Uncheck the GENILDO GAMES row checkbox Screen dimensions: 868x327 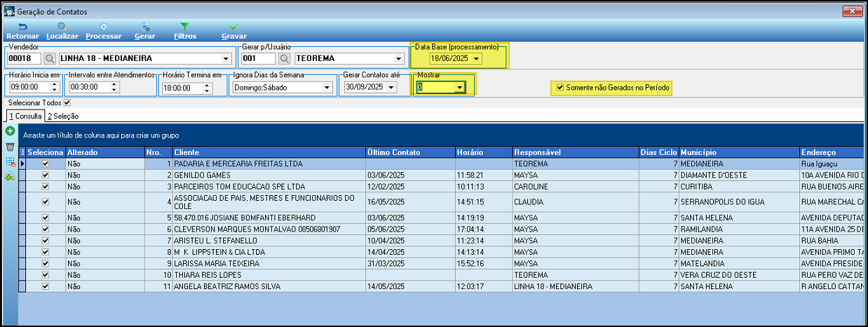[46, 175]
